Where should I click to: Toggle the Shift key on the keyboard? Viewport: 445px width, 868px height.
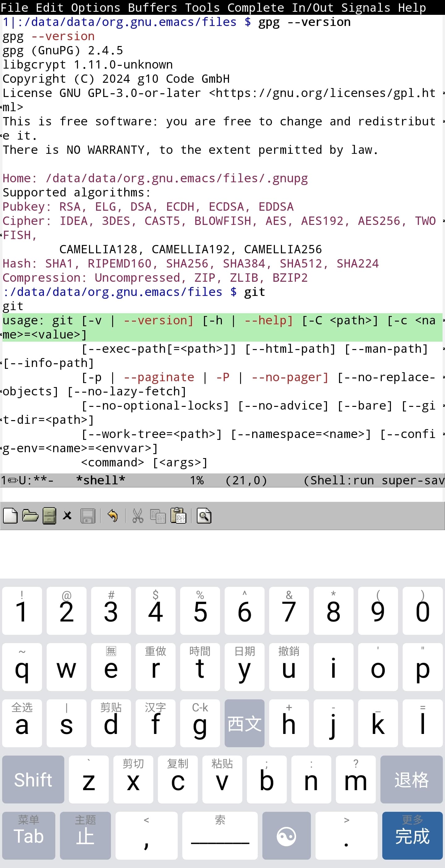point(33,780)
